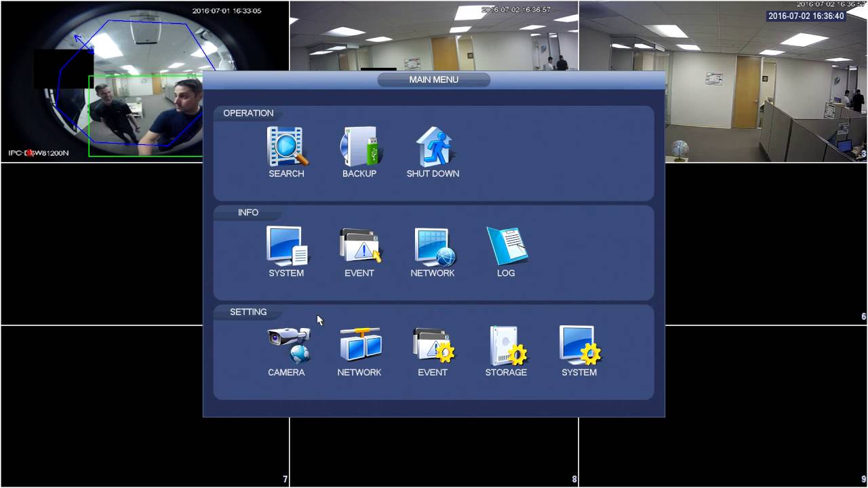
Task: Open the Backup USB icon
Action: [x=360, y=146]
